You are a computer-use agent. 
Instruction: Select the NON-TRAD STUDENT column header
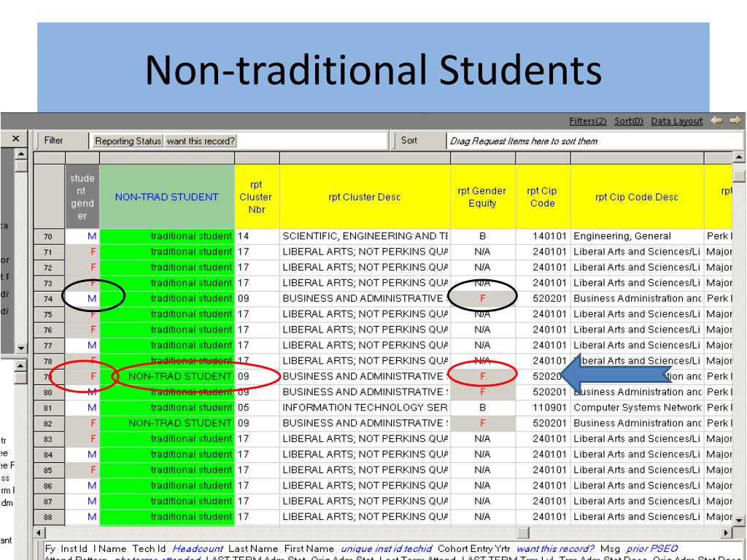coord(166,197)
